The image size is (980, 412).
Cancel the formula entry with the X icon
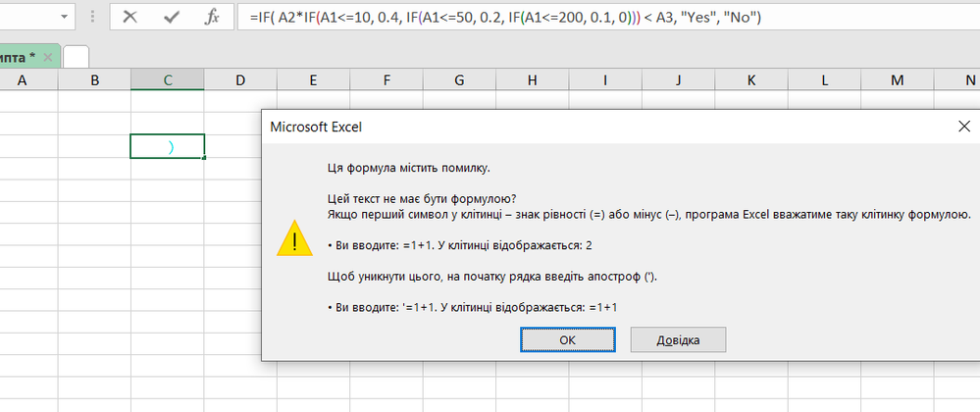point(130,18)
